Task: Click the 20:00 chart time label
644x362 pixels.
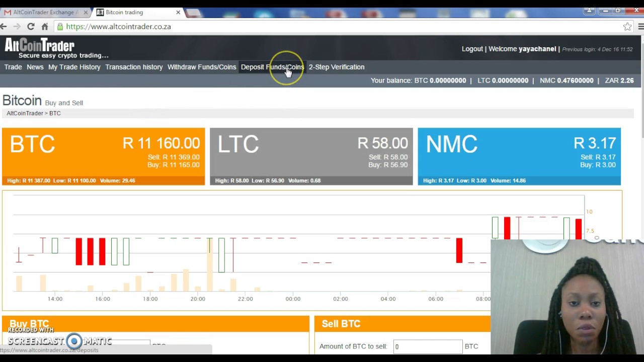Action: 198,299
